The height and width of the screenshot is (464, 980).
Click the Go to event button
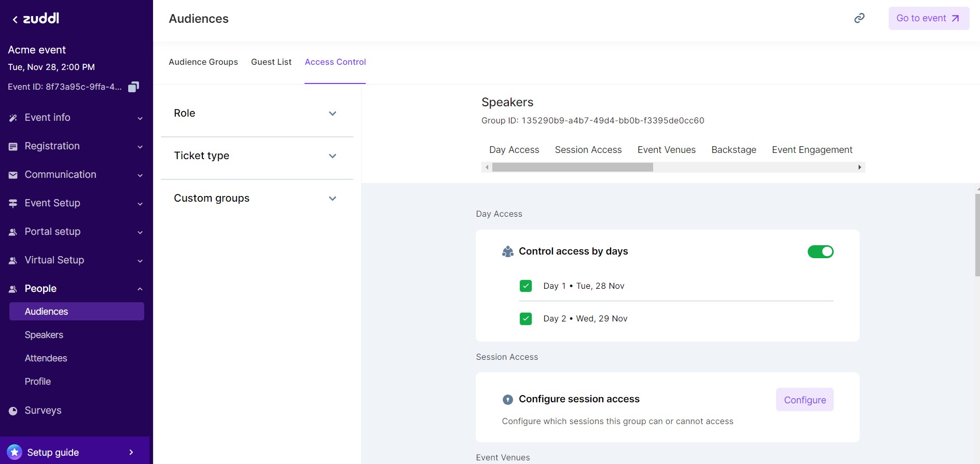pyautogui.click(x=928, y=19)
